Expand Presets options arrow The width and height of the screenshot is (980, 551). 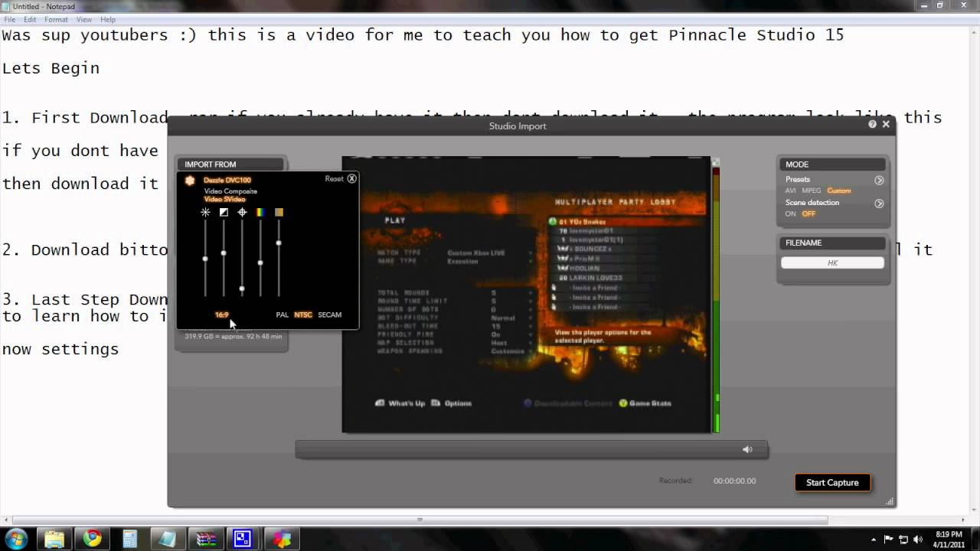tap(879, 181)
